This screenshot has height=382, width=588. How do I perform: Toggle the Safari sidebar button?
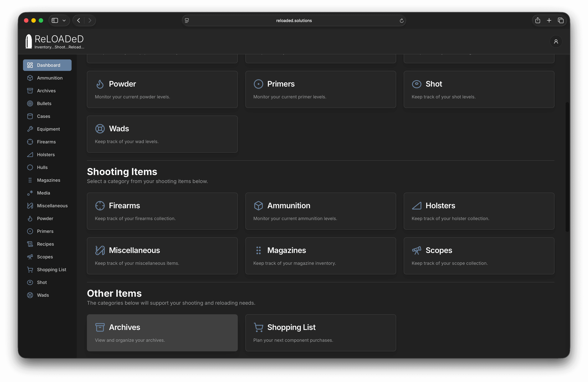(55, 20)
